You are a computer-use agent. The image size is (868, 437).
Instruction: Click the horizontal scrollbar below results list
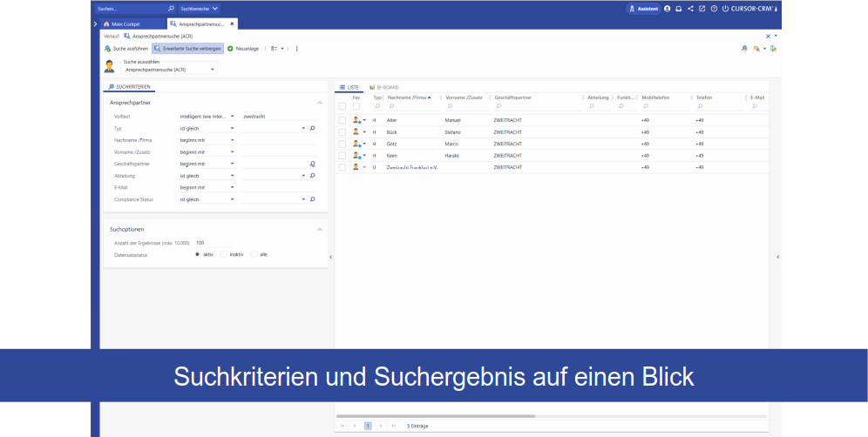(436, 416)
